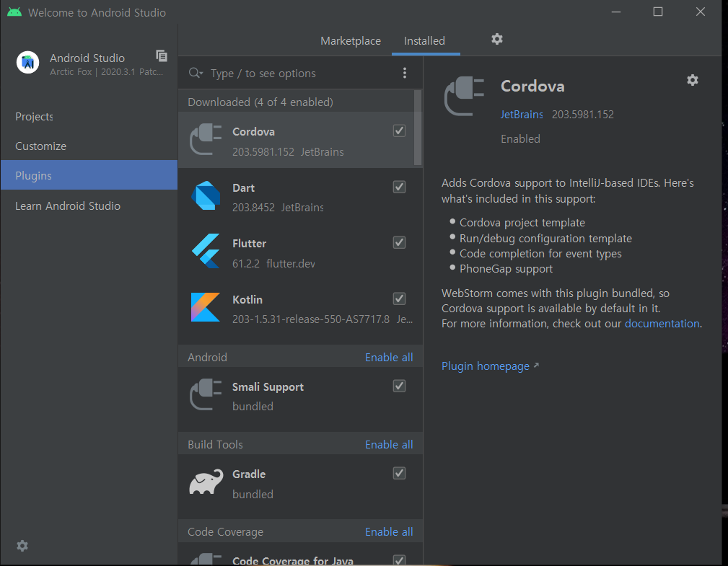Open the Cordova detail gear options
This screenshot has width=728, height=566.
[x=692, y=80]
